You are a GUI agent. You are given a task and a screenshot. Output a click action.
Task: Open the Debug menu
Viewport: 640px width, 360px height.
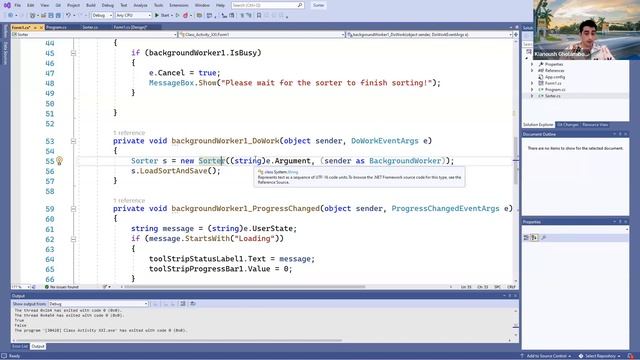pos(108,5)
